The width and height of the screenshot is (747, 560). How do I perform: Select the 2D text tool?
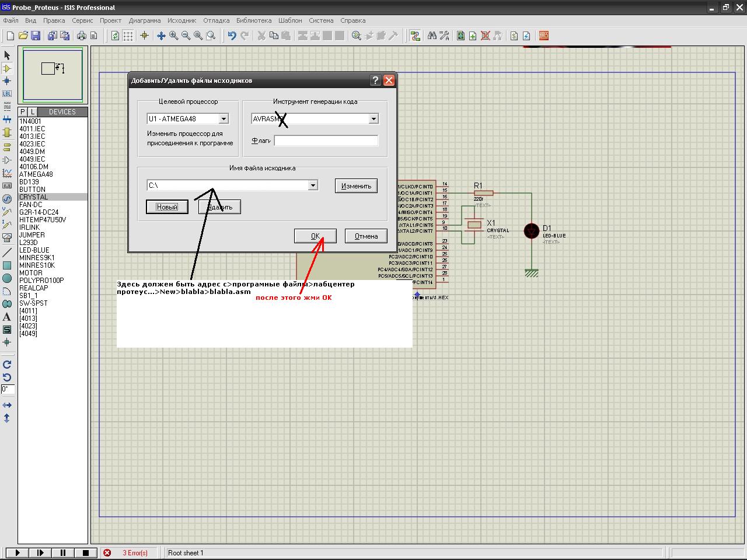click(x=7, y=317)
